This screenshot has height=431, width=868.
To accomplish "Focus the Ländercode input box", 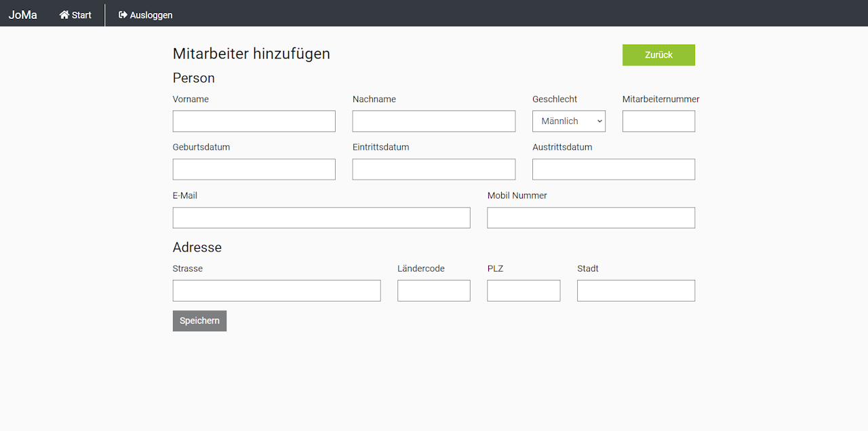I will tap(433, 291).
